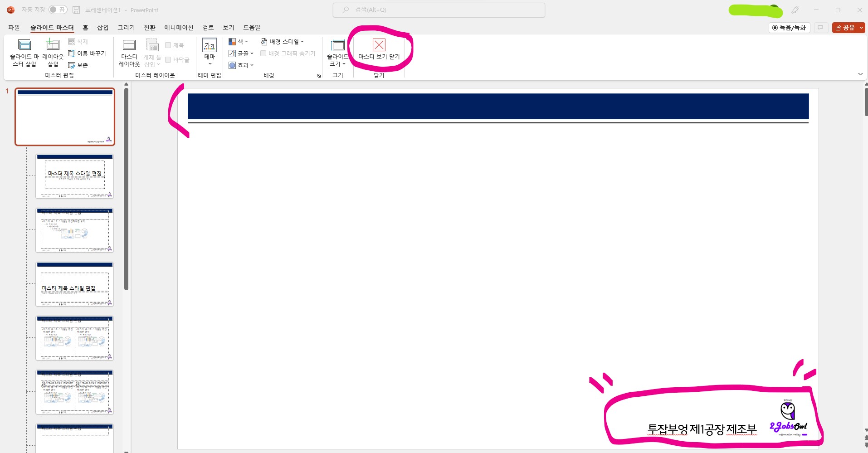Viewport: 868px width, 453px height.
Task: Insert a new slide master
Action: click(x=24, y=53)
